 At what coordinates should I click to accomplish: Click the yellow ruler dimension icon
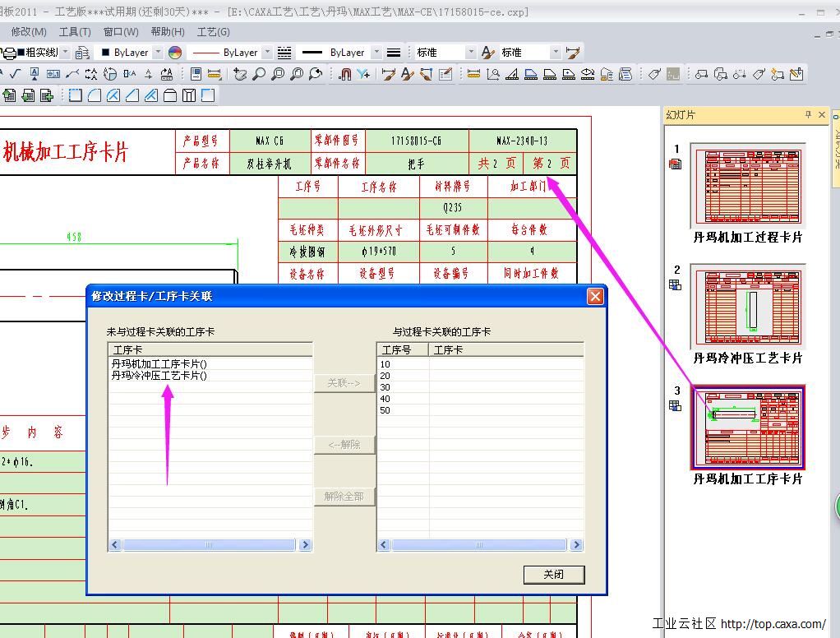point(473,74)
